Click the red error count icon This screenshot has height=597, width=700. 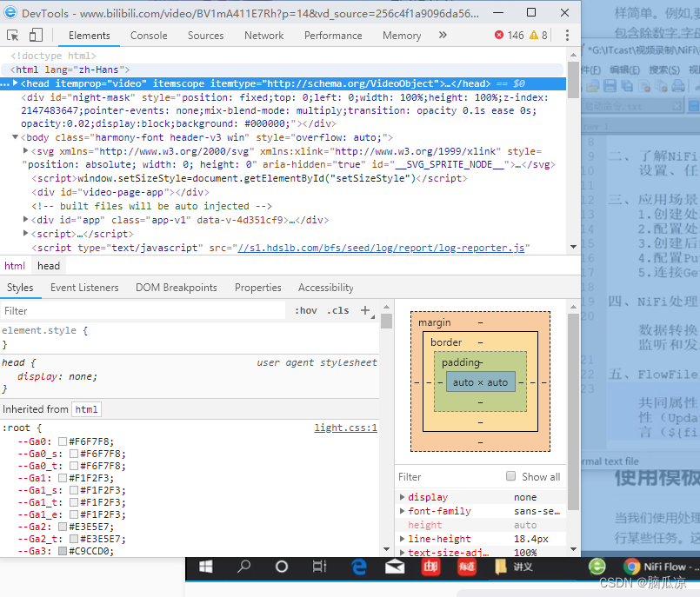499,35
